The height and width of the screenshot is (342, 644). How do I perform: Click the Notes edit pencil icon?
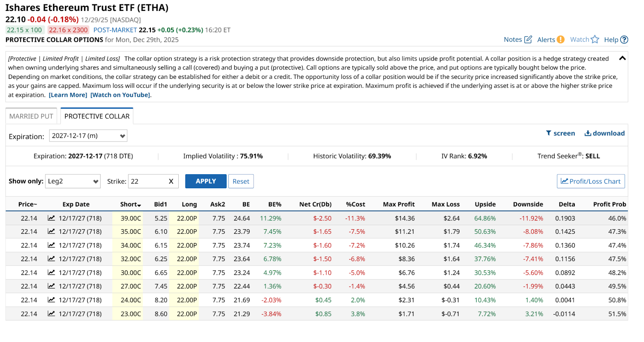click(x=528, y=39)
